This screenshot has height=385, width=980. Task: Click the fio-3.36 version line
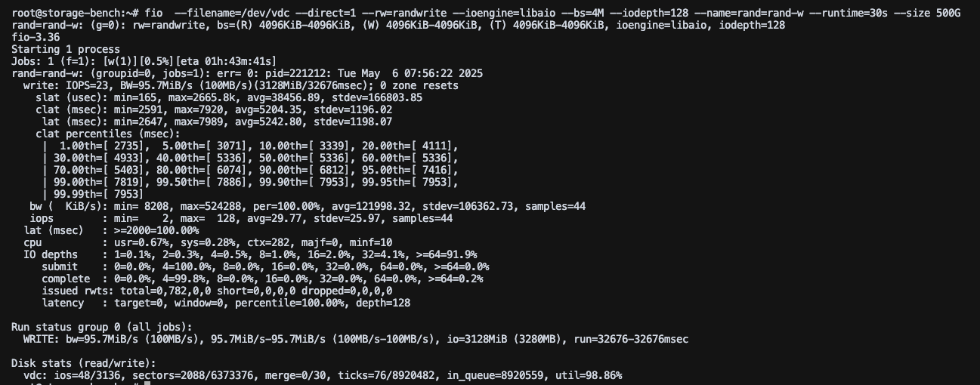[x=36, y=37]
